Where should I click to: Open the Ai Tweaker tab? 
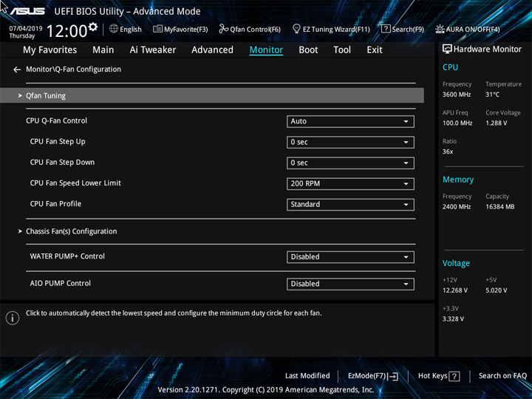click(x=153, y=50)
